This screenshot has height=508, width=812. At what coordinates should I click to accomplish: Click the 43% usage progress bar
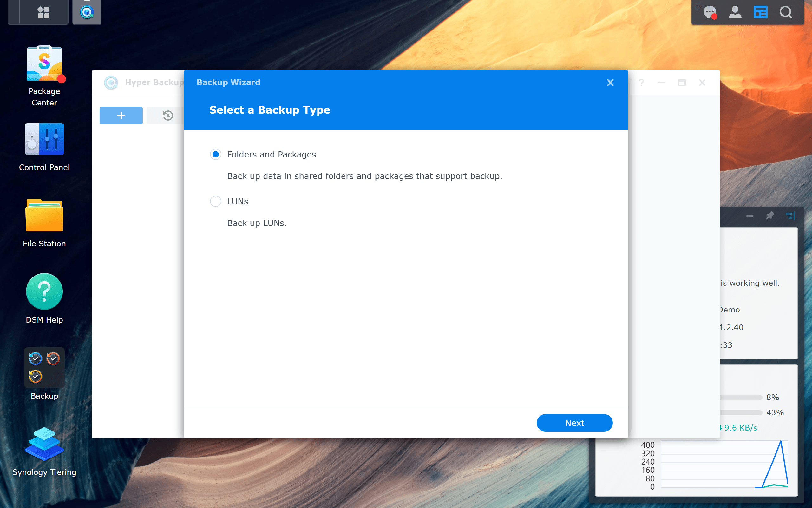(741, 412)
